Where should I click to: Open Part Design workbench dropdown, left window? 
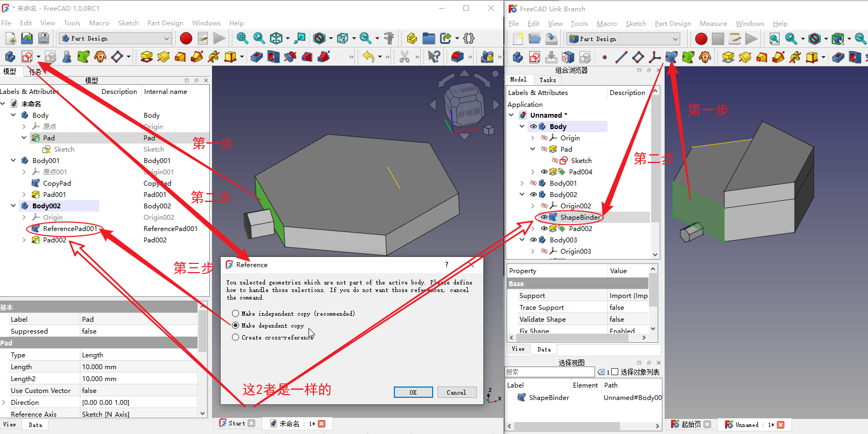click(x=115, y=38)
